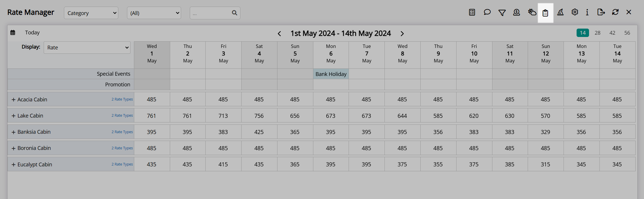Click the highlighted clipboard icon
This screenshot has height=199, width=644.
click(x=545, y=13)
